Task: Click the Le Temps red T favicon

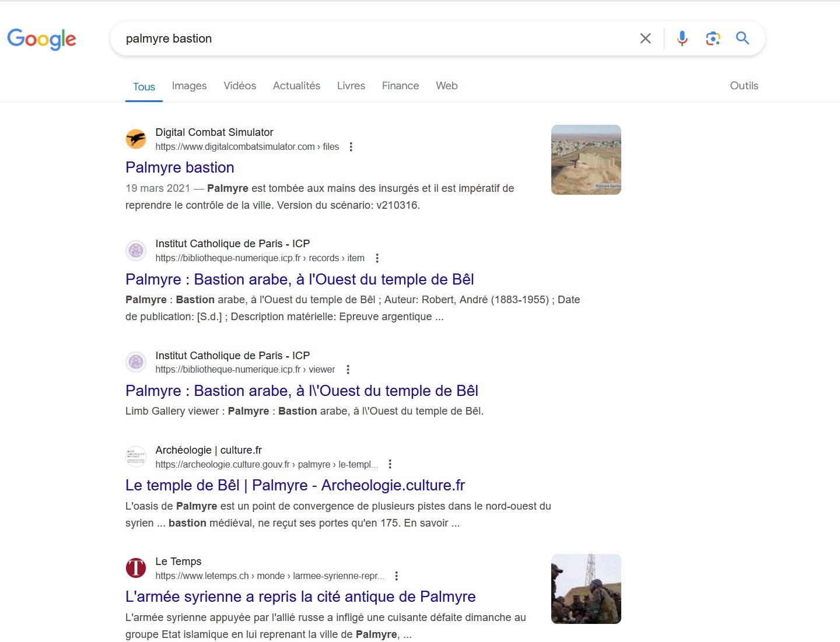Action: click(136, 568)
